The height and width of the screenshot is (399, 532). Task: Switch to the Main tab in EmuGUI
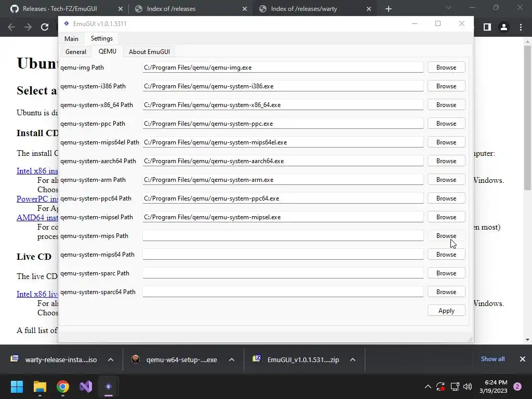pyautogui.click(x=71, y=38)
